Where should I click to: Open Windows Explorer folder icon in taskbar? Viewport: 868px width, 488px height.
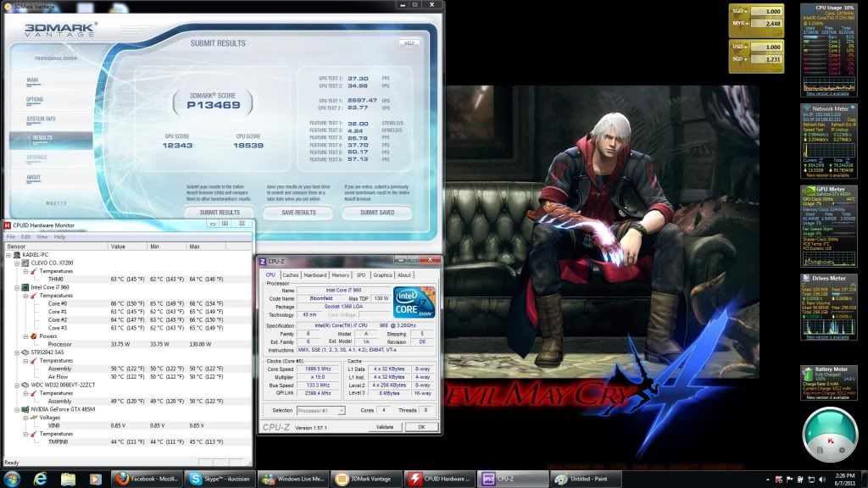(68, 479)
